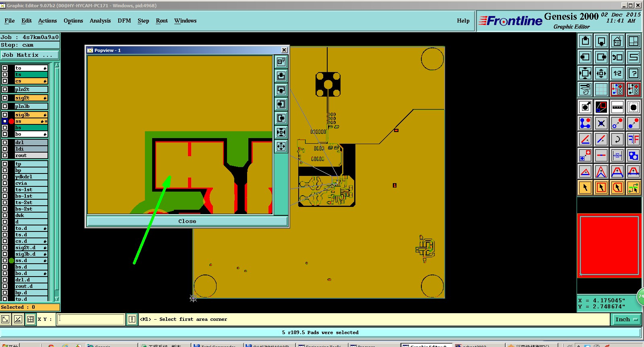Click the 1:2 scale icon
644x347 pixels.
(x=617, y=73)
